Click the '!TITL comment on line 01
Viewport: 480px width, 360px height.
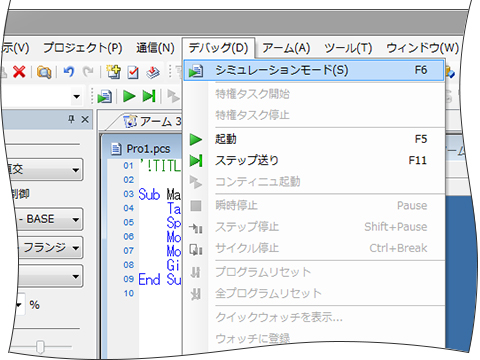[x=160, y=166]
